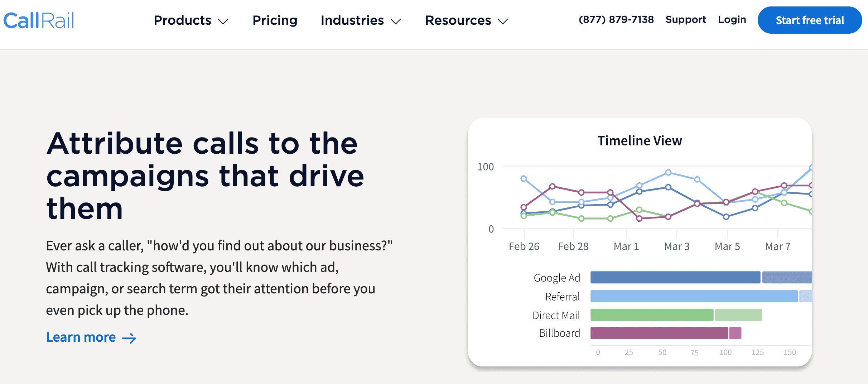Open the Support page

tap(685, 19)
